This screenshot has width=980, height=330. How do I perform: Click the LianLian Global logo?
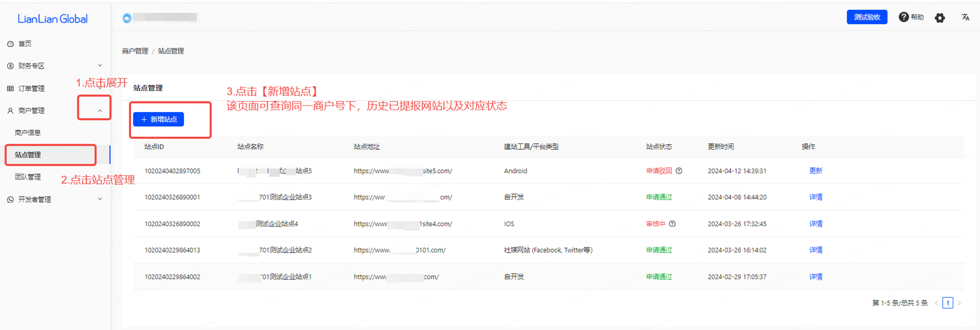click(x=53, y=19)
